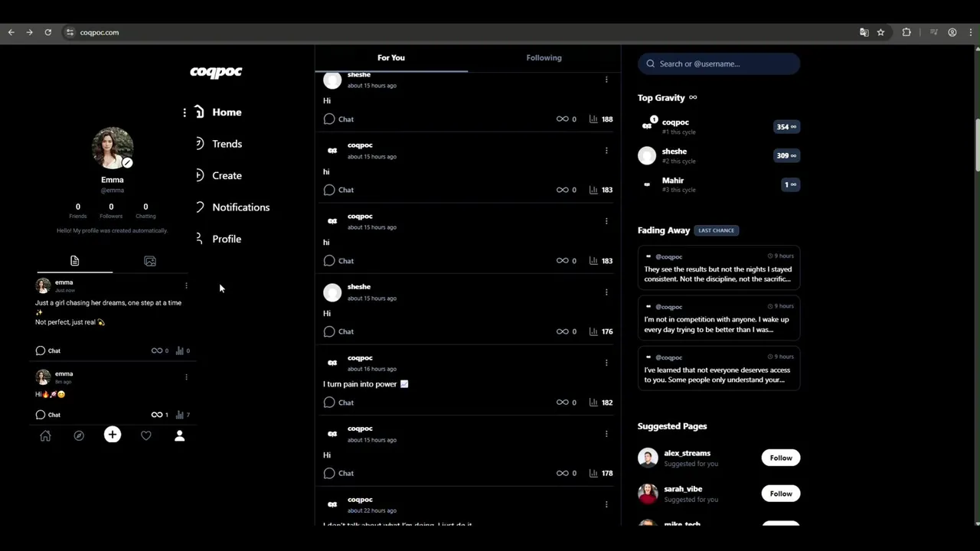Screen dimensions: 980x551
Task: Select the For You tab
Action: tap(391, 57)
